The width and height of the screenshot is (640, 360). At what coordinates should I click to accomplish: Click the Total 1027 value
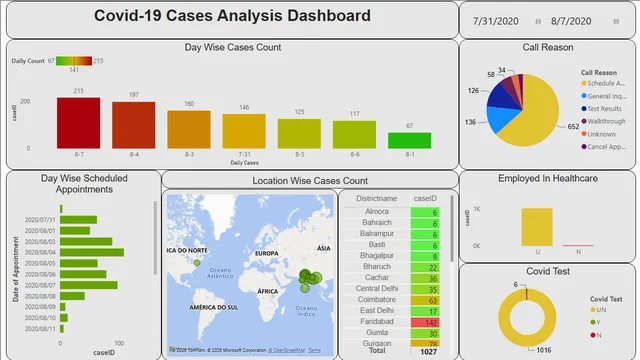428,351
